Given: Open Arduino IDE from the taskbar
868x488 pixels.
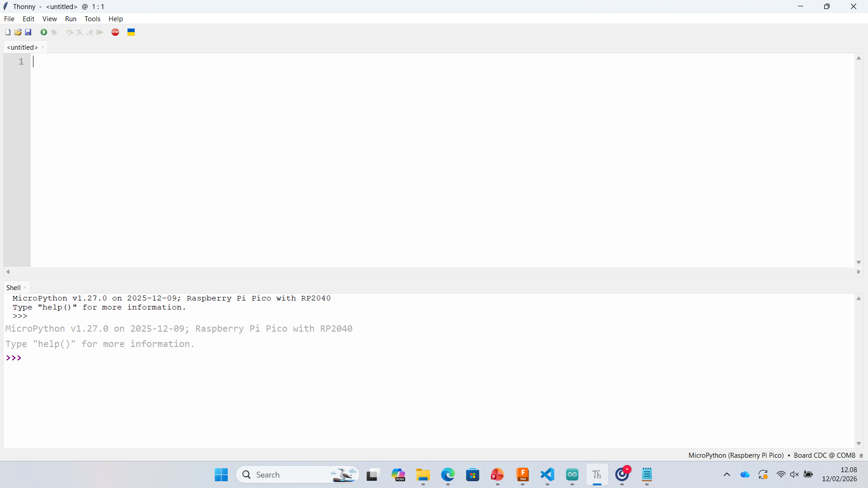Looking at the screenshot, I should [572, 474].
